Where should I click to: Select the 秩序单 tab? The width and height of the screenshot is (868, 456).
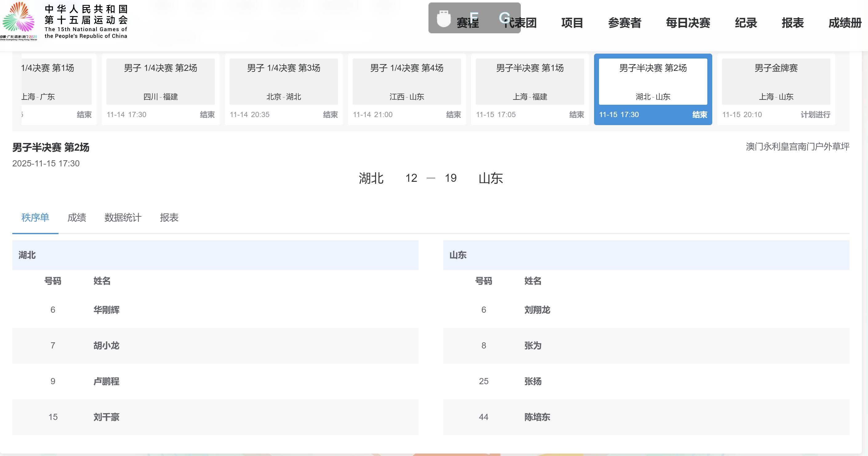35,218
